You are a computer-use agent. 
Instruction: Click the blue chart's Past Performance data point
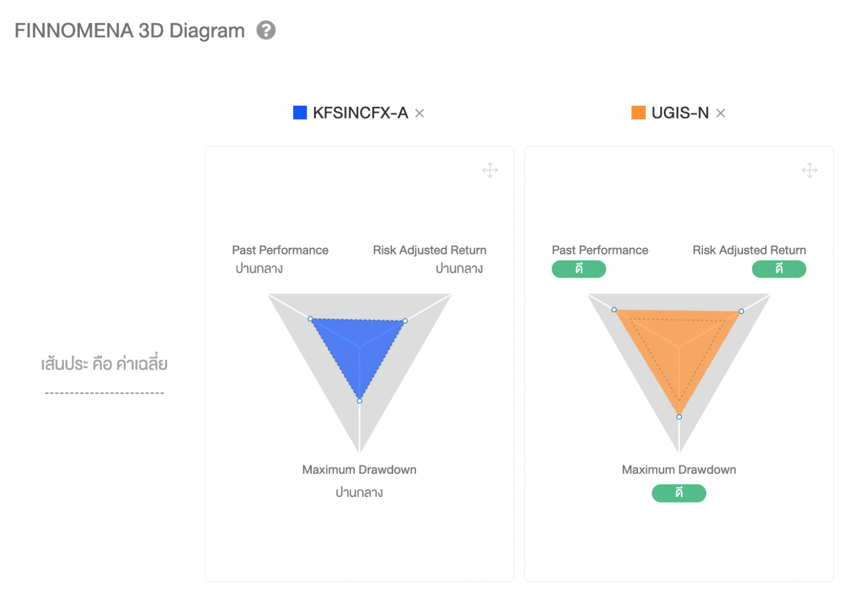[x=310, y=319]
